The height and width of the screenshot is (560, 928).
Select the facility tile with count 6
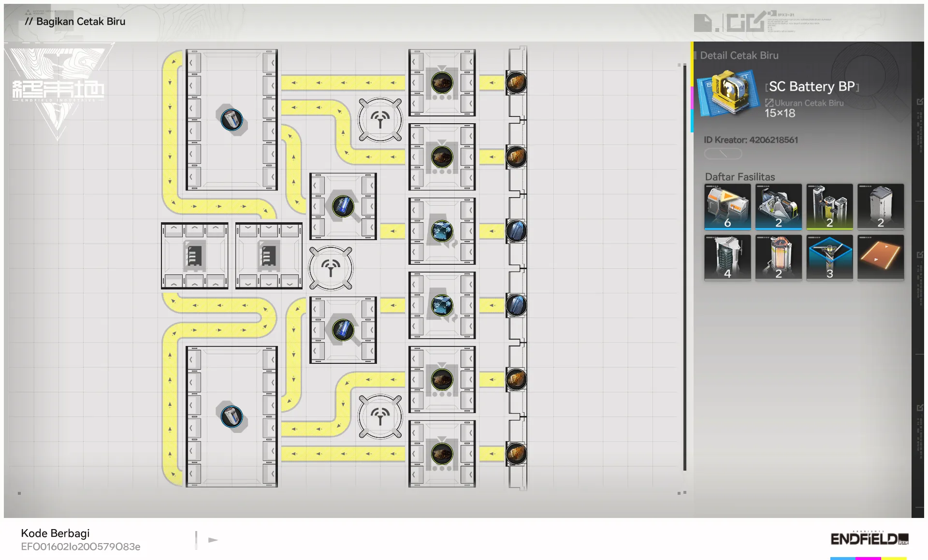[727, 206]
